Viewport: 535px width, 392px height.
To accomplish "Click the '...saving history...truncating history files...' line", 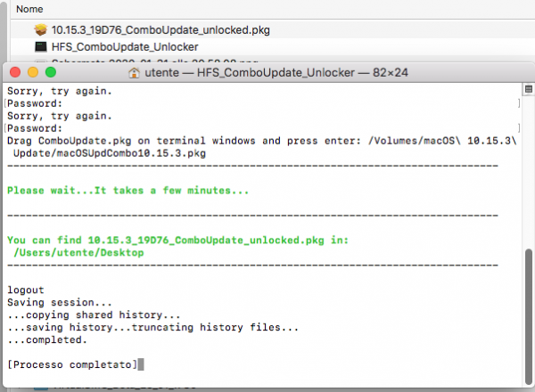I will click(152, 327).
